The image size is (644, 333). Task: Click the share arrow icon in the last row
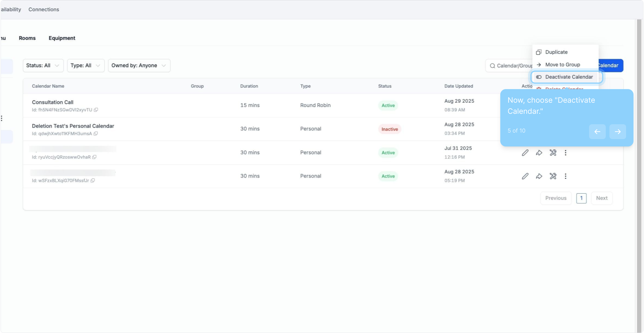click(539, 176)
